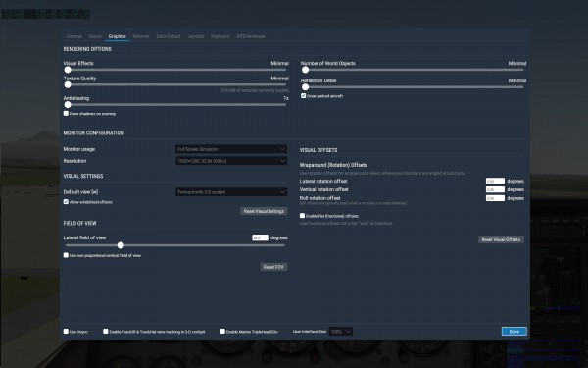588x368 pixels.
Task: Enable Flat (fractional) offsets checkbox
Action: pyautogui.click(x=302, y=216)
